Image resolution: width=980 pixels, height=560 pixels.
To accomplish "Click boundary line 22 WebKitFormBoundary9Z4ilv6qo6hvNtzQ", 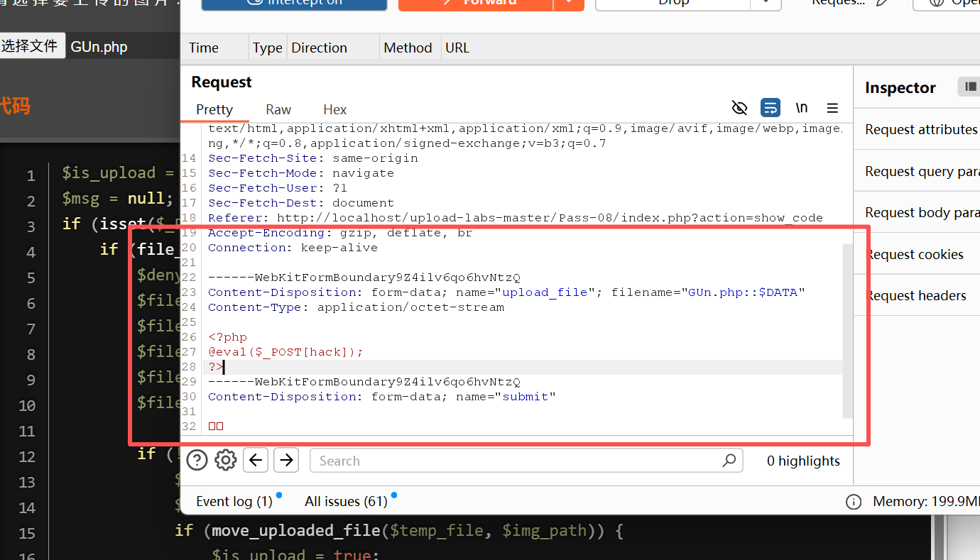I will click(364, 278).
